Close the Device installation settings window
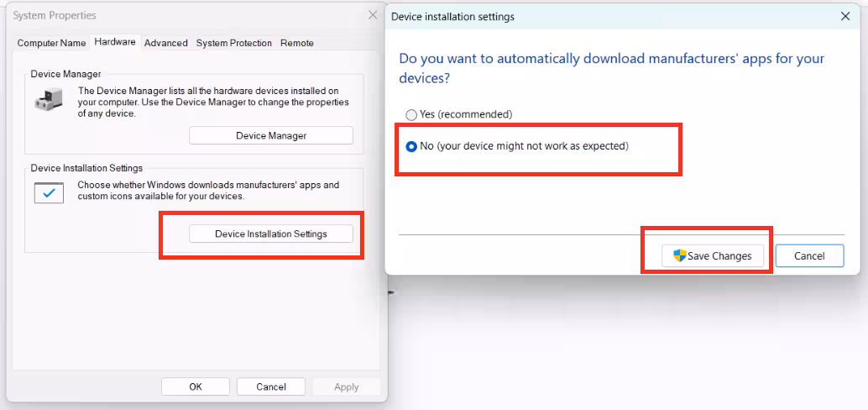 coord(845,17)
